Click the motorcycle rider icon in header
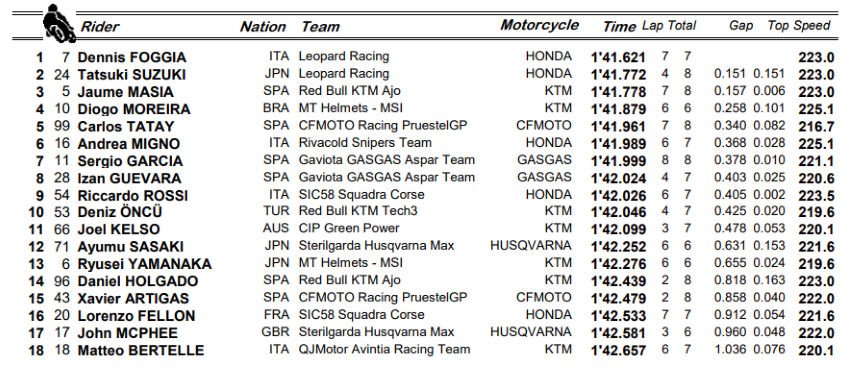The image size is (854, 369). (59, 23)
